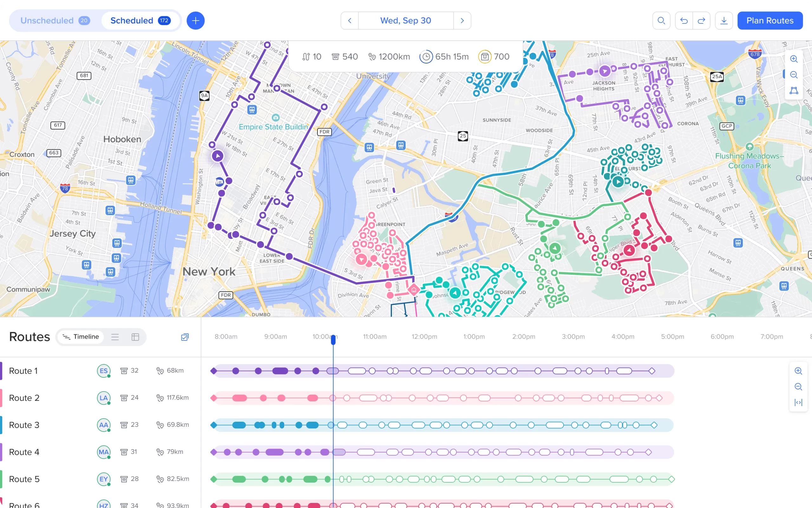
Task: Go to the previous day with the left chevron
Action: [x=349, y=21]
